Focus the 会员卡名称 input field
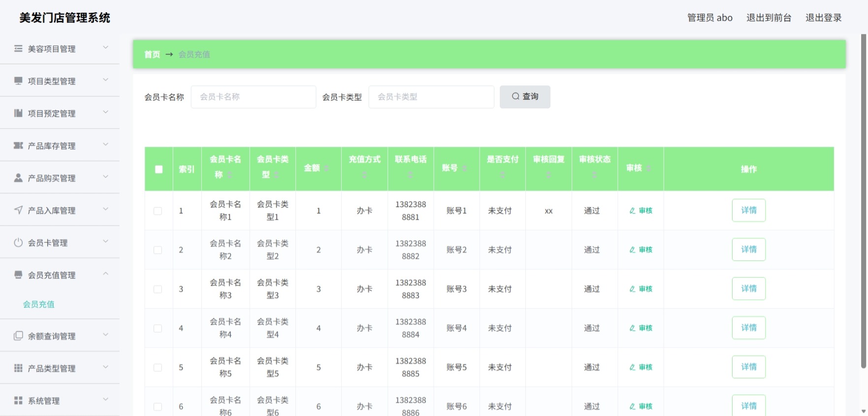The image size is (868, 416). point(254,97)
